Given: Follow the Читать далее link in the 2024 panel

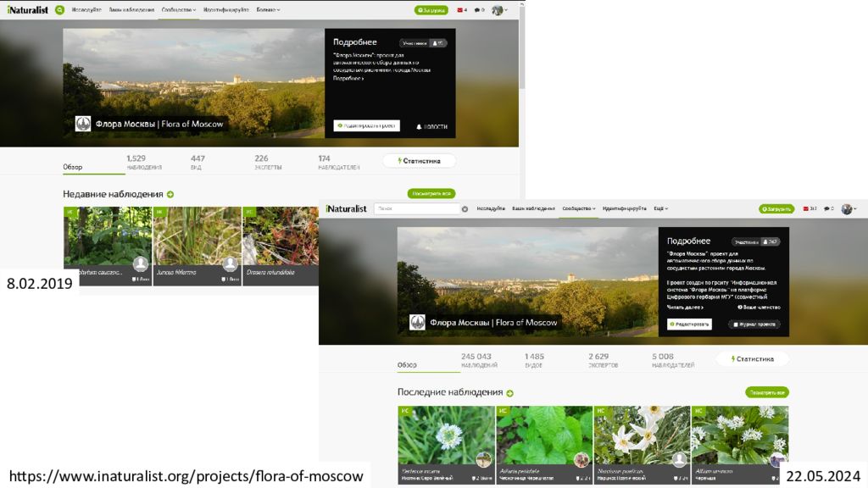Looking at the screenshot, I should tap(685, 307).
